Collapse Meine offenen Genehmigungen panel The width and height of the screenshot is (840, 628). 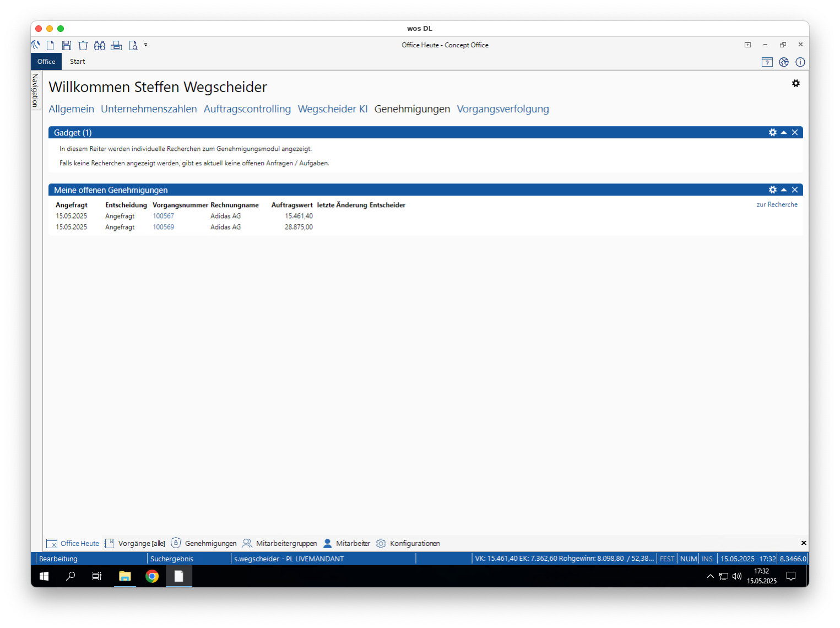784,190
